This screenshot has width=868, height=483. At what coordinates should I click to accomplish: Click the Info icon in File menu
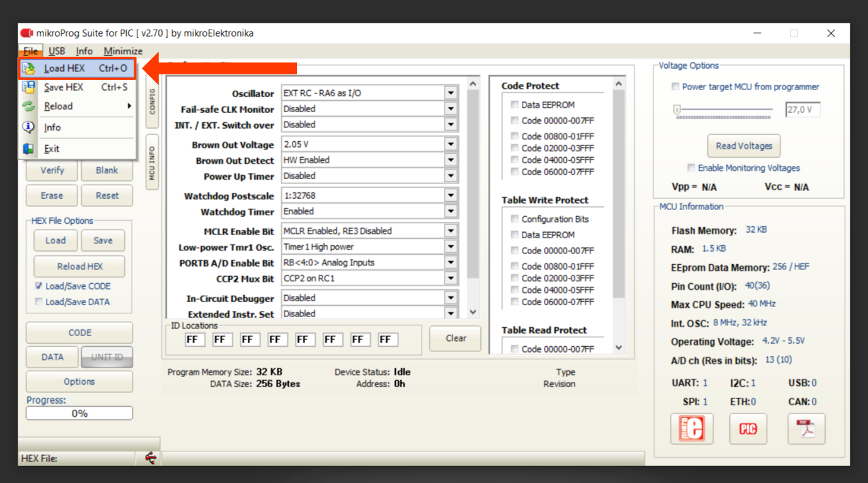tap(29, 127)
